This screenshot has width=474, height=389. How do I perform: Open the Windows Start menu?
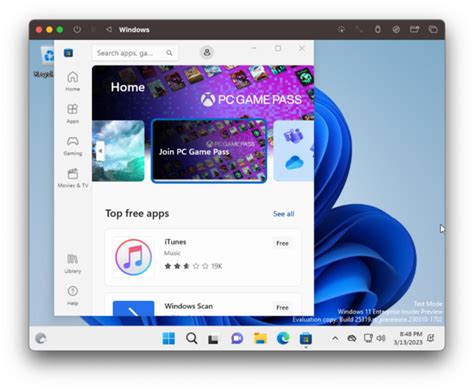click(169, 339)
